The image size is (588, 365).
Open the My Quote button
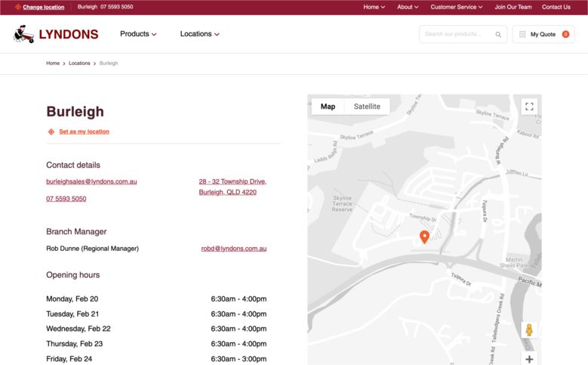point(543,34)
